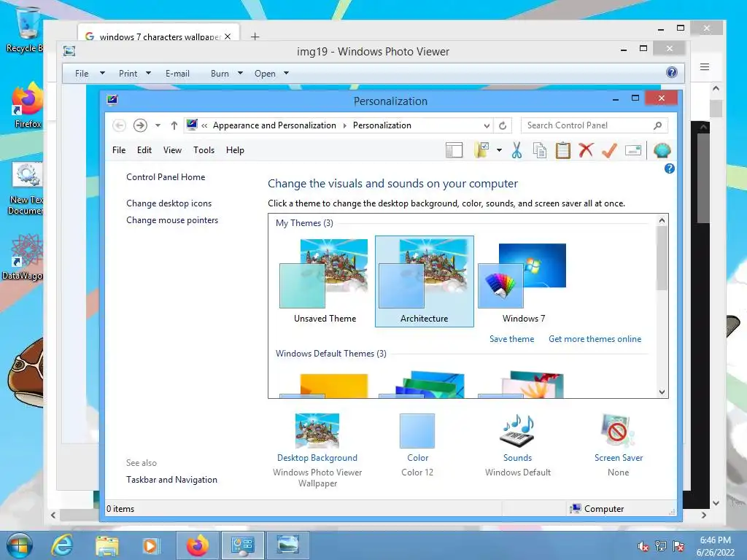Expand the Appearance and Personalization breadcrumb arrow

(x=345, y=125)
